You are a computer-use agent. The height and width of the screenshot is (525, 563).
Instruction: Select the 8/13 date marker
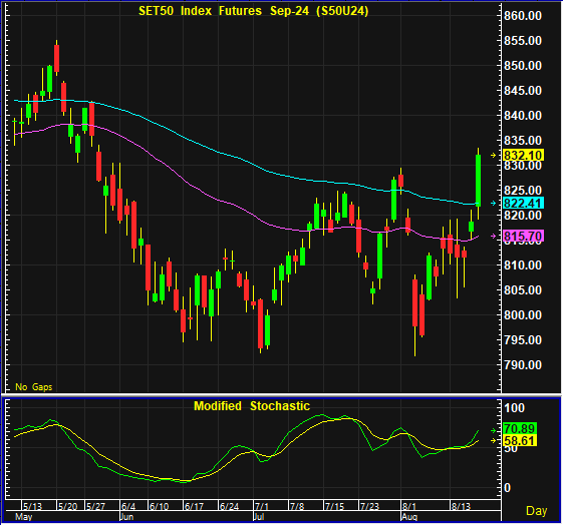(x=461, y=506)
